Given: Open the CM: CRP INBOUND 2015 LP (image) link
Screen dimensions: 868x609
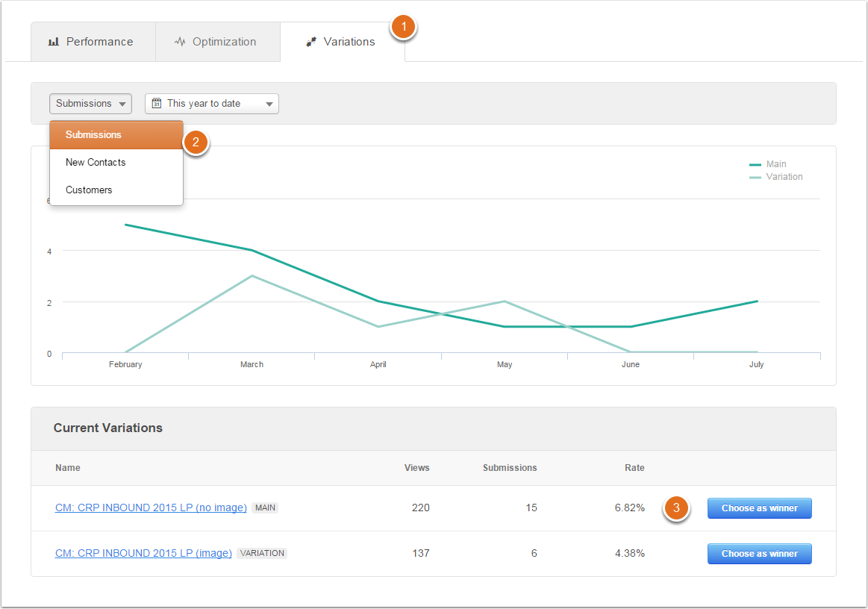Looking at the screenshot, I should click(x=143, y=553).
